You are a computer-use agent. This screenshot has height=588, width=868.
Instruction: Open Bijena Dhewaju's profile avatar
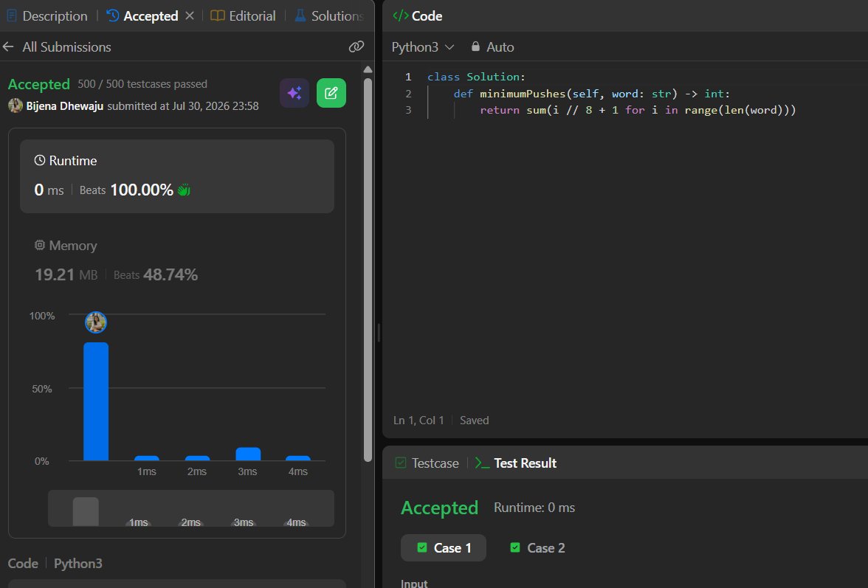[15, 106]
